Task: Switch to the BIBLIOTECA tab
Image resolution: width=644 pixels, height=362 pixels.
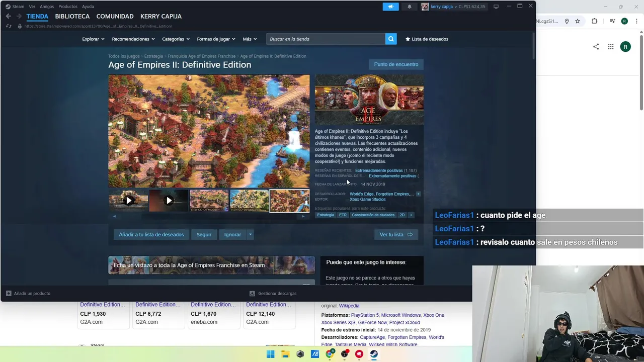Action: tap(72, 16)
